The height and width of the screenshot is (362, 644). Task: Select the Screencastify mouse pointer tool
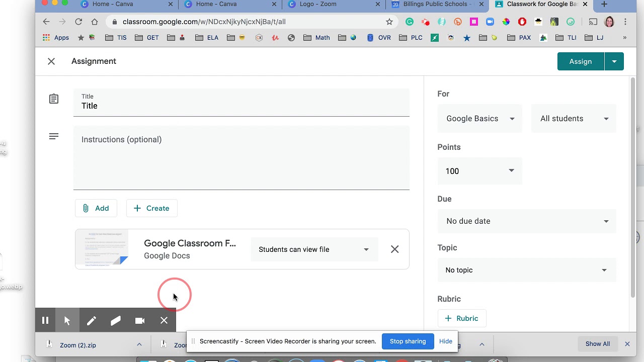point(67,320)
